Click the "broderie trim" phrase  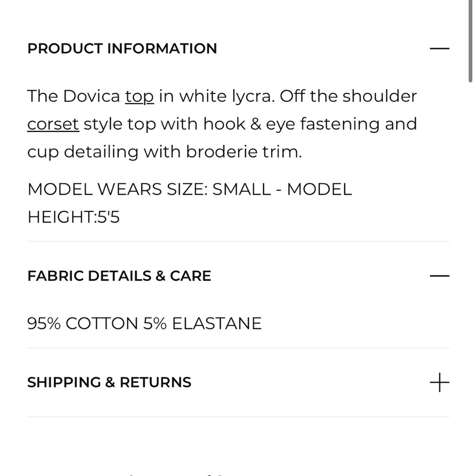click(x=244, y=152)
